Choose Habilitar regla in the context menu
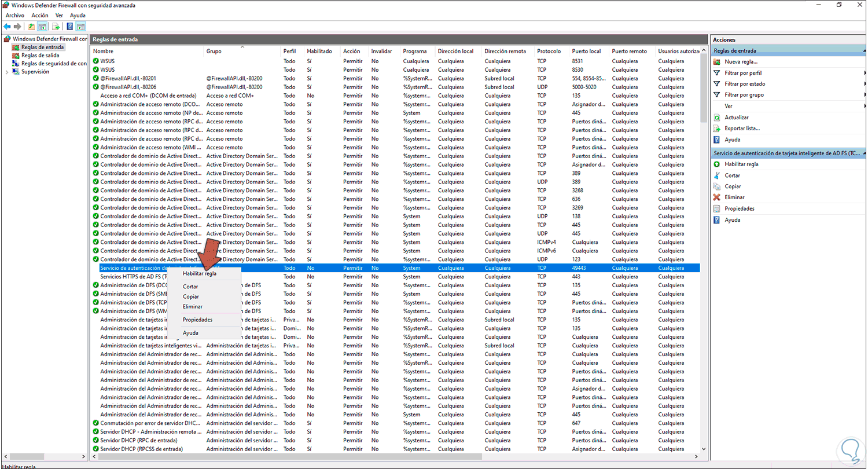The image size is (868, 469). pyautogui.click(x=200, y=273)
